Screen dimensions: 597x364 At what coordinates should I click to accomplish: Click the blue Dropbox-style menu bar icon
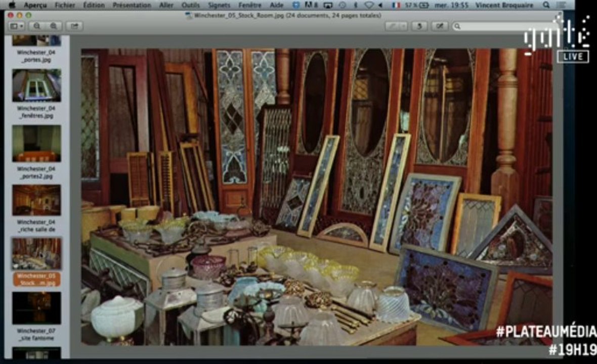296,5
